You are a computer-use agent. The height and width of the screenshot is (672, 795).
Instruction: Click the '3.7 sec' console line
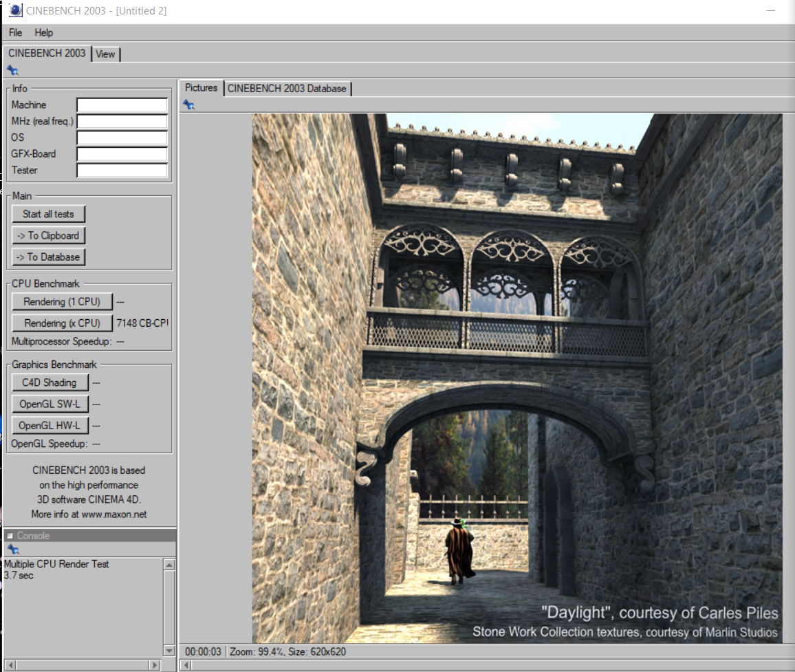19,575
